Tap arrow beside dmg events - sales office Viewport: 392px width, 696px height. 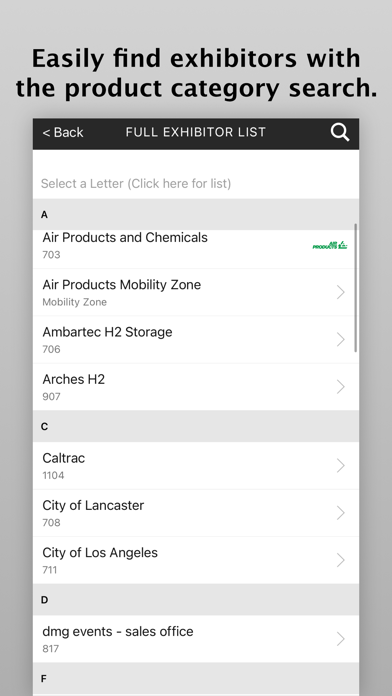click(341, 639)
